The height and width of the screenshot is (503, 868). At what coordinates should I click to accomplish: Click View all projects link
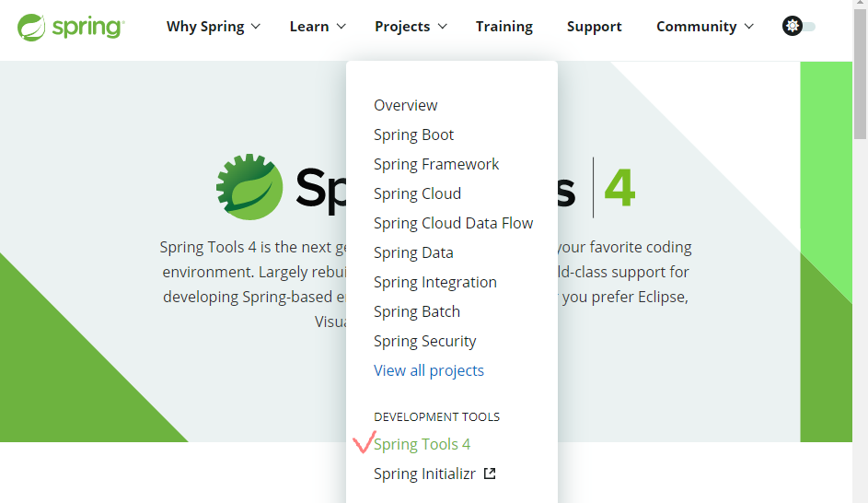tap(428, 370)
